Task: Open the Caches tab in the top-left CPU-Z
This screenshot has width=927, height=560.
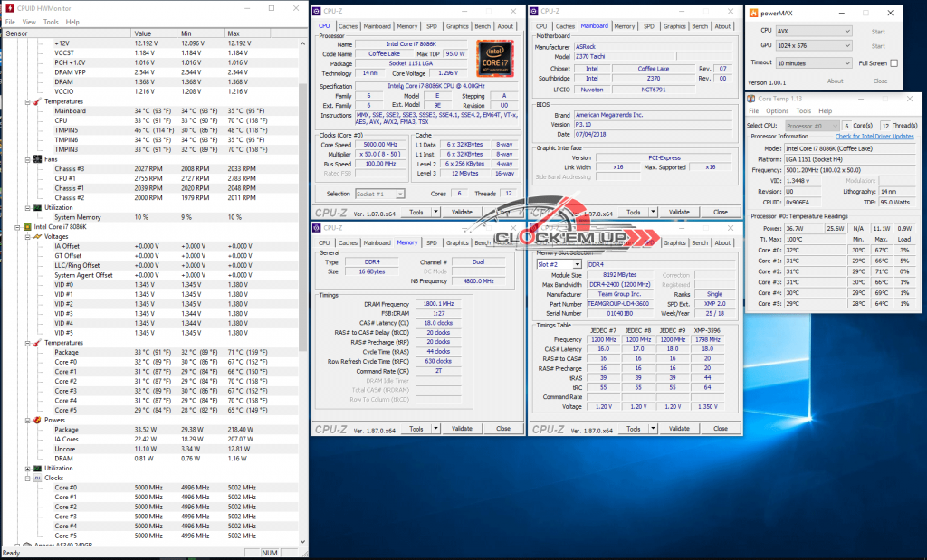Action: [349, 26]
